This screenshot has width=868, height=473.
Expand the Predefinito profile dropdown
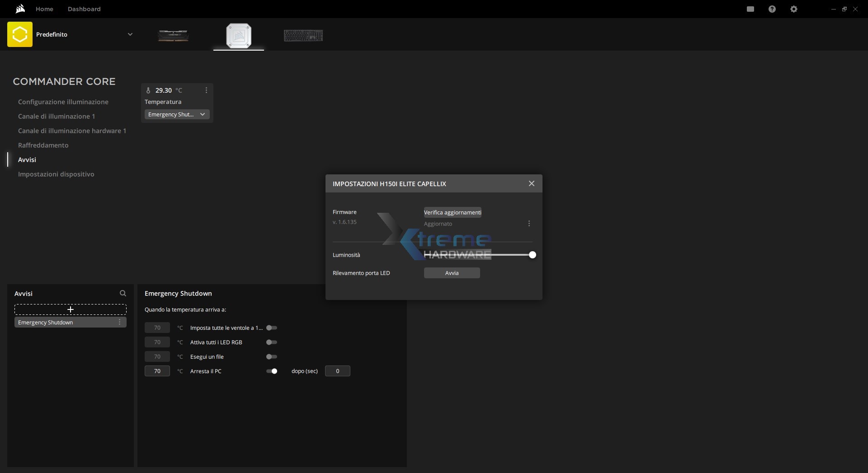coord(130,34)
